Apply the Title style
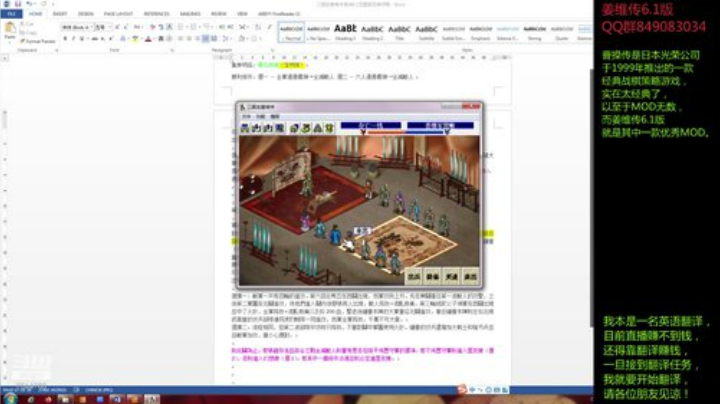 coord(399,32)
